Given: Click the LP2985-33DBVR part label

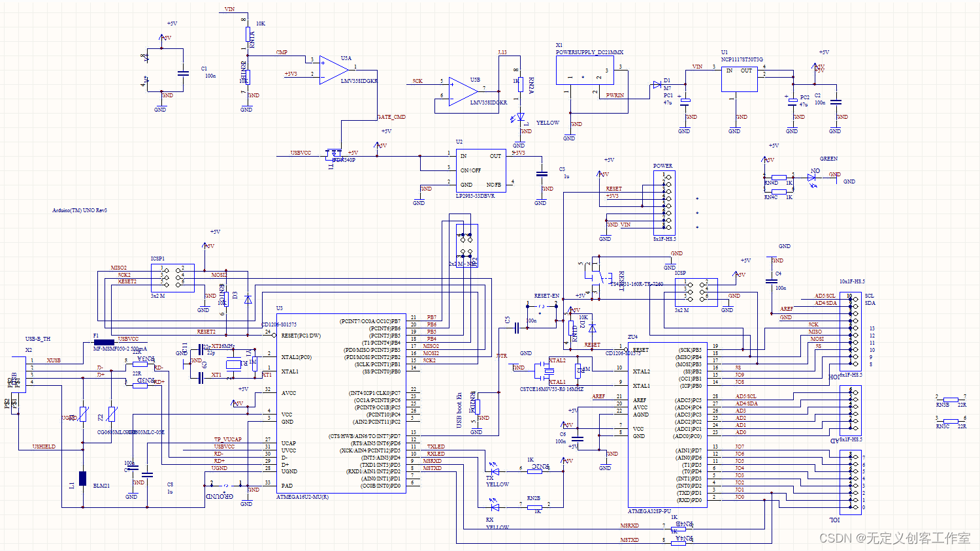Looking at the screenshot, I should (476, 196).
